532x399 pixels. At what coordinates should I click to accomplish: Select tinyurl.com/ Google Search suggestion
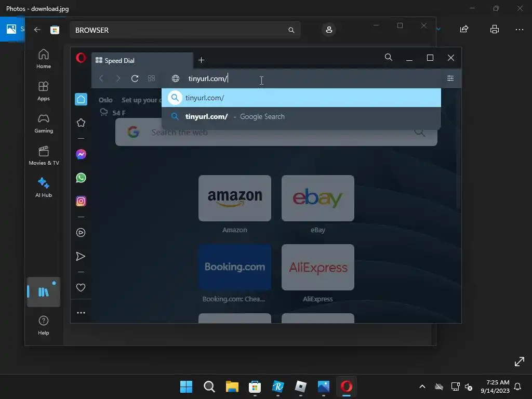coord(301,116)
